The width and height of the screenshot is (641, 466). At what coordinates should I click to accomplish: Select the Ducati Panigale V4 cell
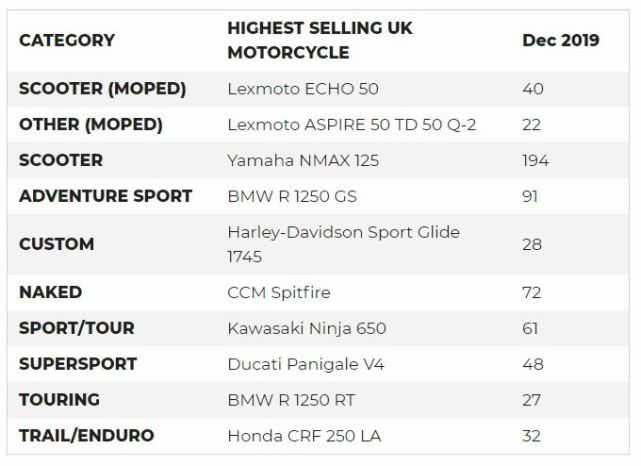point(306,364)
